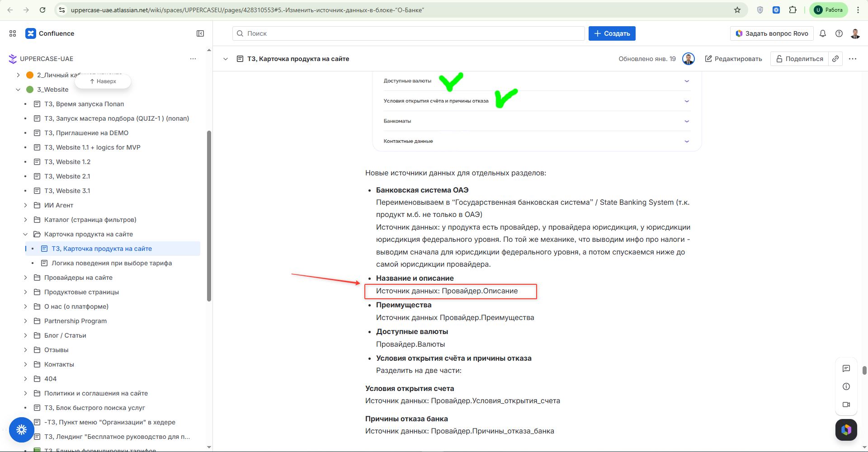868x452 pixels.
Task: View site info icon in address bar
Action: click(x=62, y=10)
